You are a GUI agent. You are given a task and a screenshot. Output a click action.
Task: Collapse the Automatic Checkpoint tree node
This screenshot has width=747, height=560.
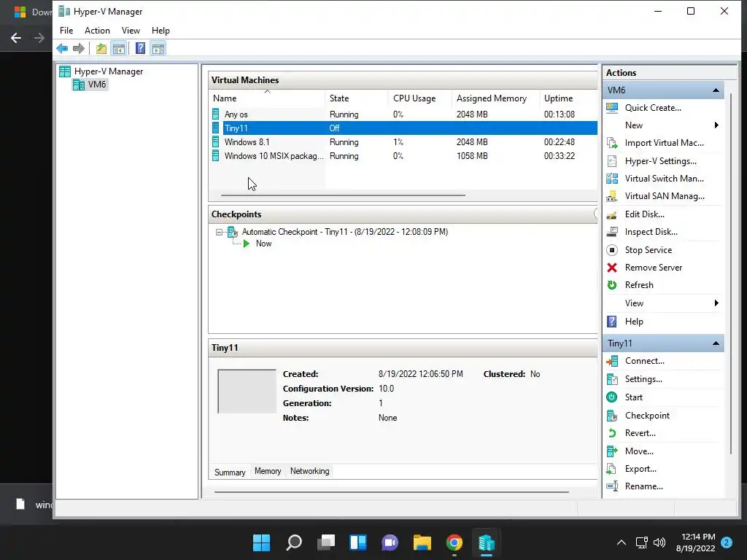pos(219,233)
